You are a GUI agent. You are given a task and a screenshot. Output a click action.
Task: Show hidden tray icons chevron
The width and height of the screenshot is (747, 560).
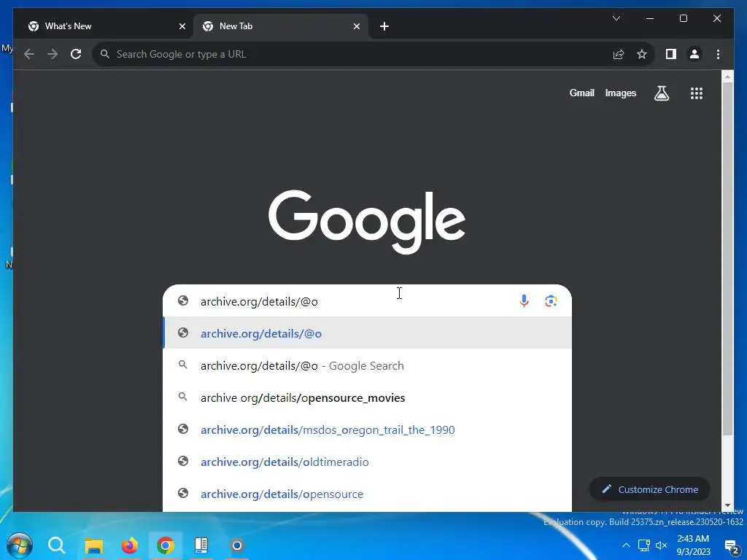coord(626,545)
